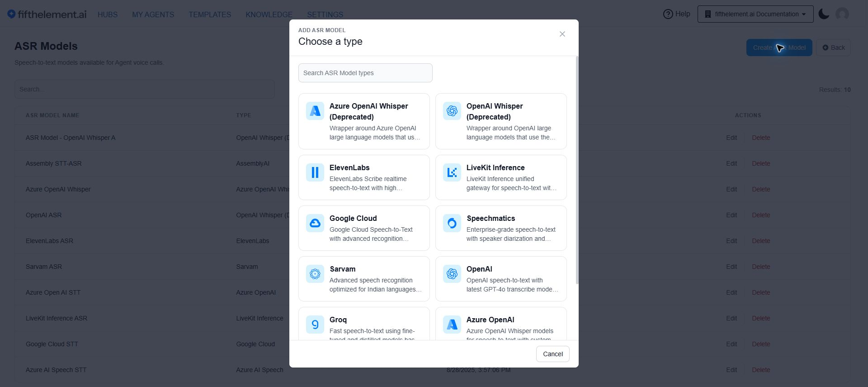The height and width of the screenshot is (387, 868).
Task: Toggle dark mode with the moon icon
Action: pyautogui.click(x=824, y=14)
